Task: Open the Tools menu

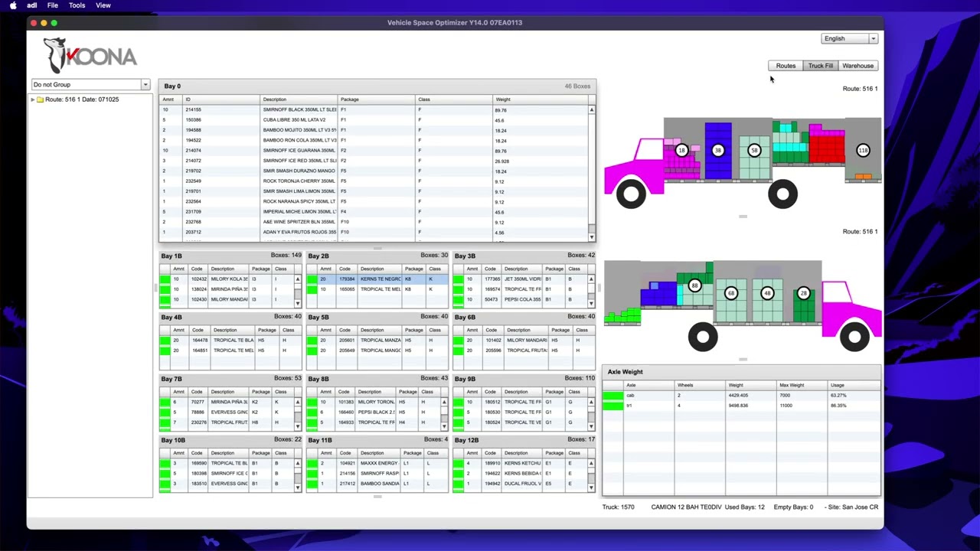Action: point(77,5)
